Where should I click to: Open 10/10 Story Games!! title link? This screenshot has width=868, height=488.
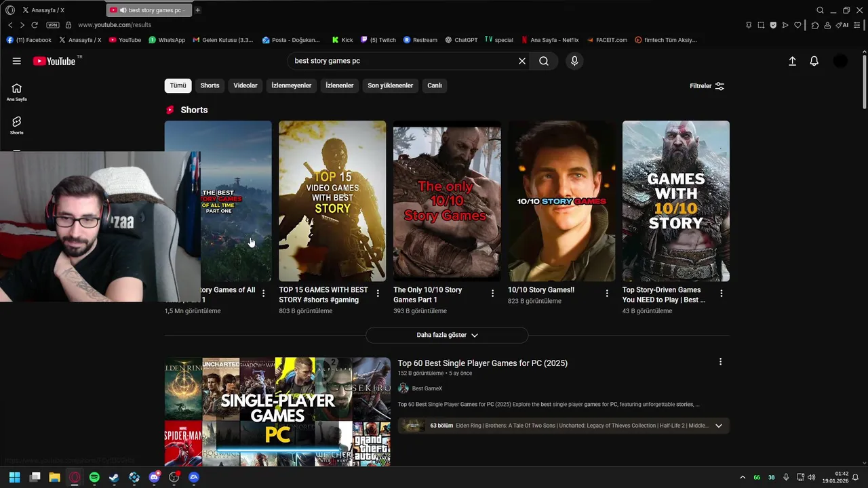pyautogui.click(x=541, y=290)
